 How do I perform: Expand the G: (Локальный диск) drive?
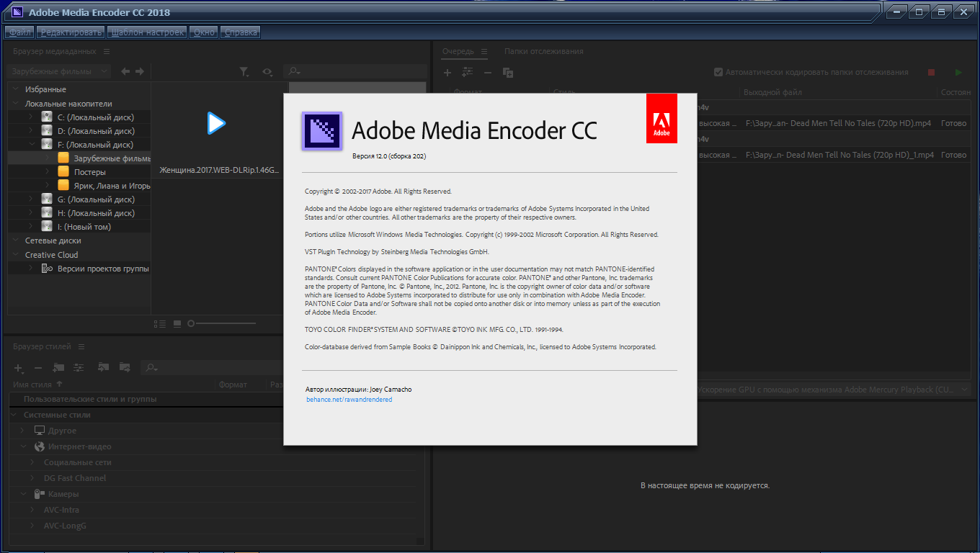click(x=31, y=199)
